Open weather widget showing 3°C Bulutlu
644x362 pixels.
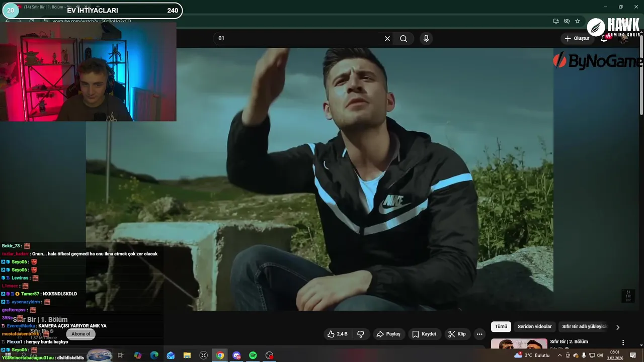pyautogui.click(x=532, y=355)
